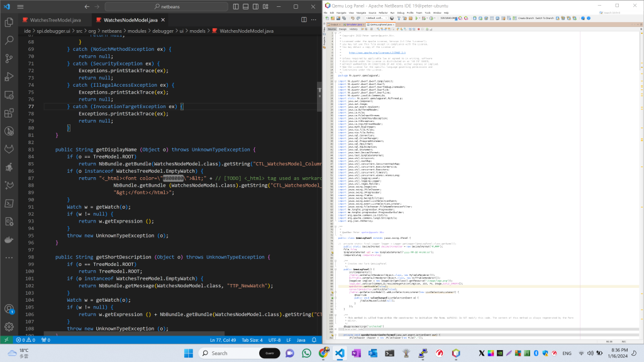The height and width of the screenshot is (362, 644).
Task: Open the Java language mode selector
Action: (x=301, y=340)
